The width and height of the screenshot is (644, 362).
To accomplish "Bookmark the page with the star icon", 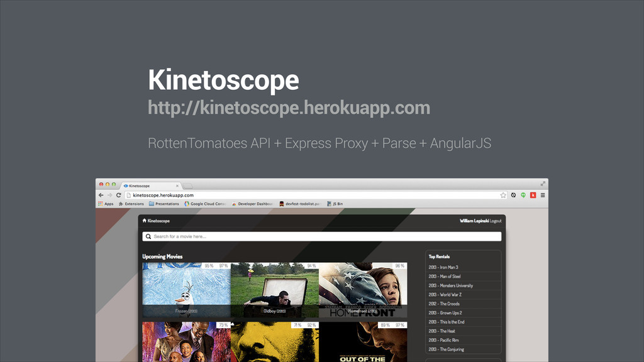I will click(503, 195).
